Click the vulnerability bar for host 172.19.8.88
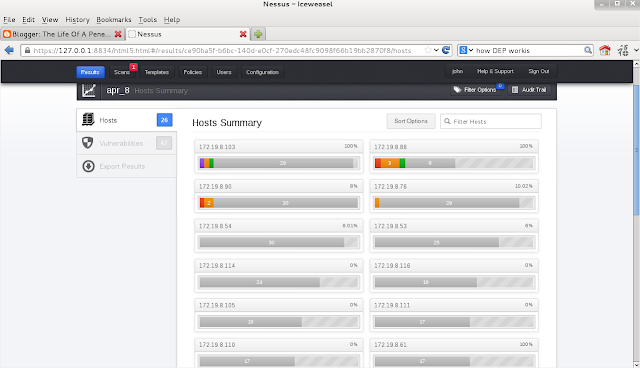This screenshot has height=368, width=640. (454, 163)
